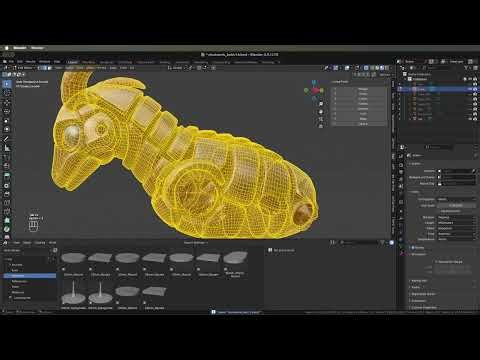This screenshot has height=360, width=480.
Task: Open the outliner filter icon
Action: [466, 68]
